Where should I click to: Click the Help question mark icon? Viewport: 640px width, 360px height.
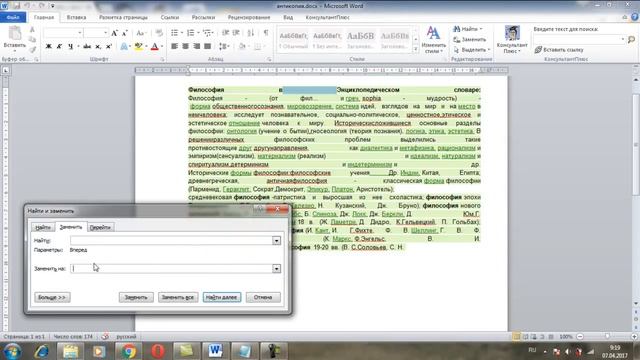(x=634, y=17)
